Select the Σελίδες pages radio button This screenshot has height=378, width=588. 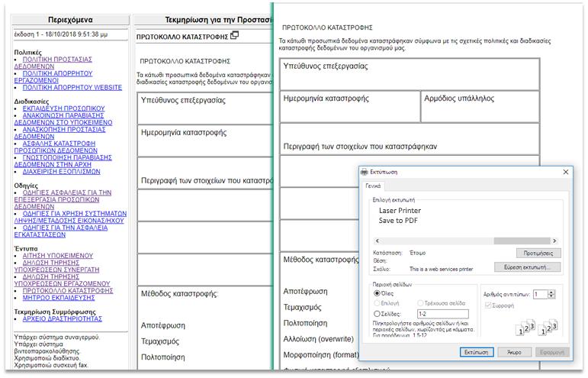click(377, 313)
